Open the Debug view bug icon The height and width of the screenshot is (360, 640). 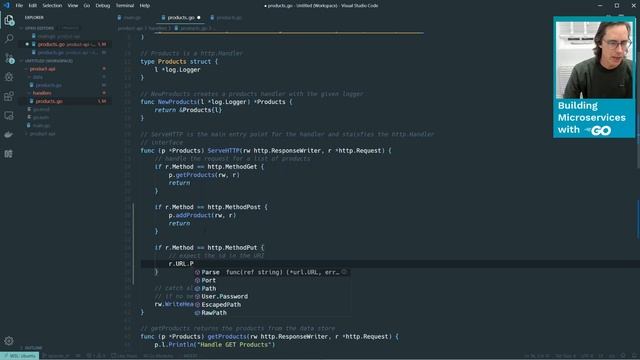(x=9, y=77)
